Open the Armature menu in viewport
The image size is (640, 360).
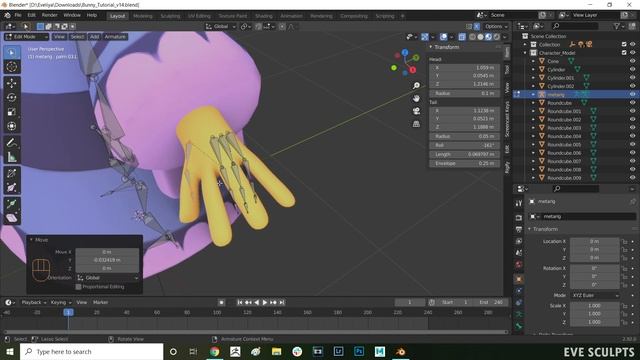click(115, 37)
